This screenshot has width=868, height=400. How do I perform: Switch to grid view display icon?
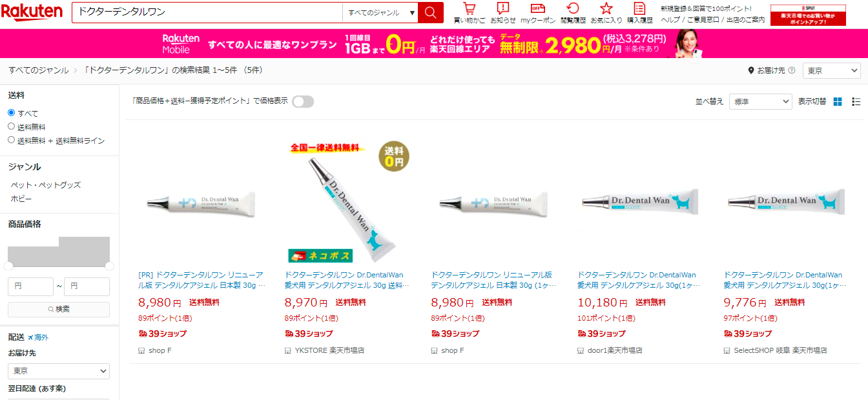pyautogui.click(x=838, y=101)
